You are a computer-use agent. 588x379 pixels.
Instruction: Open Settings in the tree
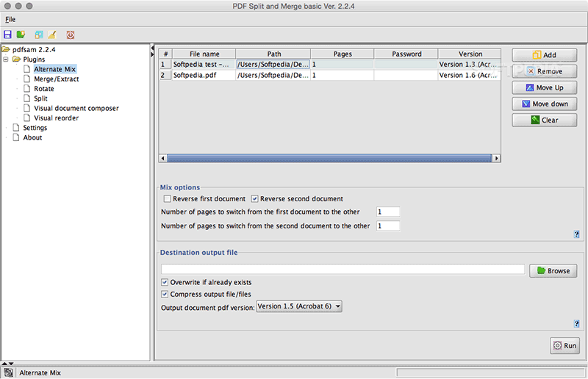click(35, 128)
